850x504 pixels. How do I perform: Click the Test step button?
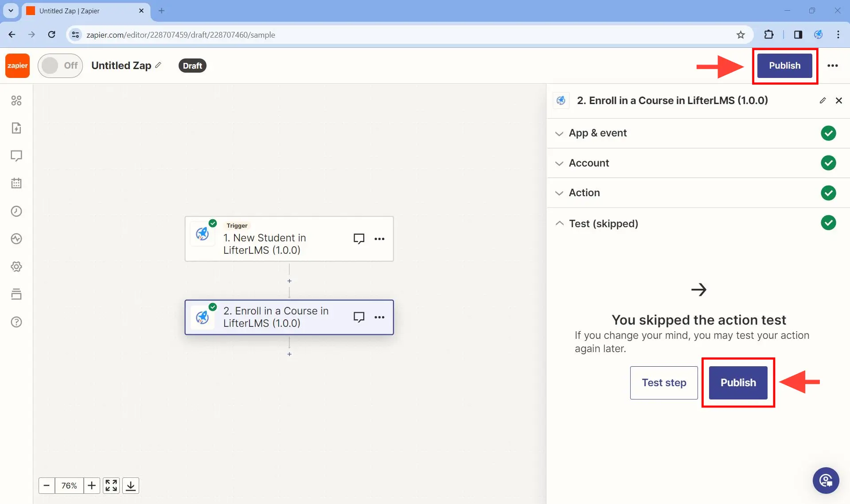[x=664, y=383]
